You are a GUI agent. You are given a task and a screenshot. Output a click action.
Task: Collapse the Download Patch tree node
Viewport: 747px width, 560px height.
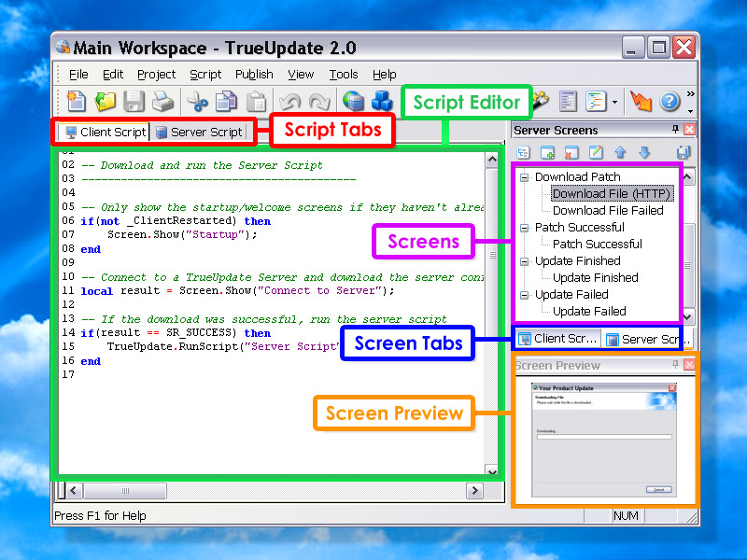click(524, 177)
